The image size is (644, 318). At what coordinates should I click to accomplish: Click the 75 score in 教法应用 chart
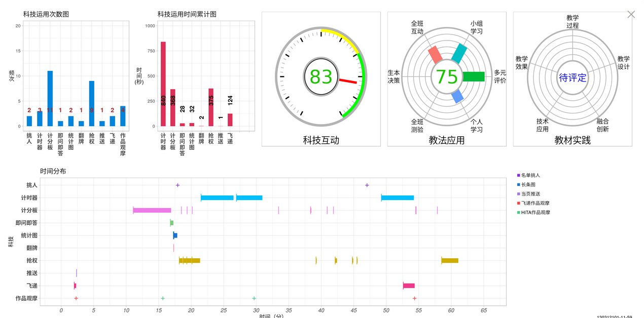tap(447, 77)
